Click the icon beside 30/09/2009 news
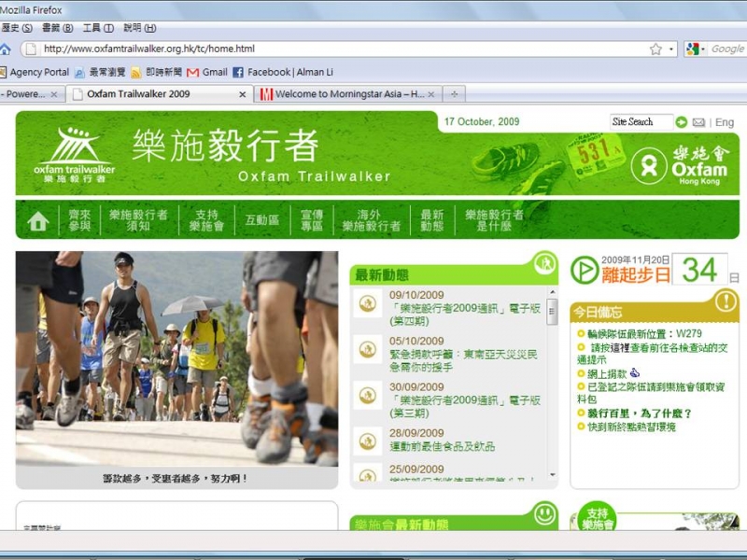747x560 pixels. (x=368, y=395)
